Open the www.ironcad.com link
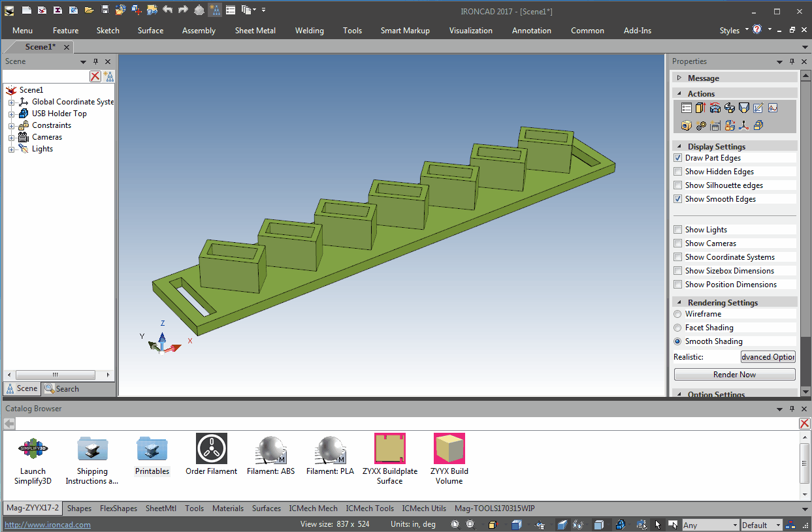 point(48,525)
